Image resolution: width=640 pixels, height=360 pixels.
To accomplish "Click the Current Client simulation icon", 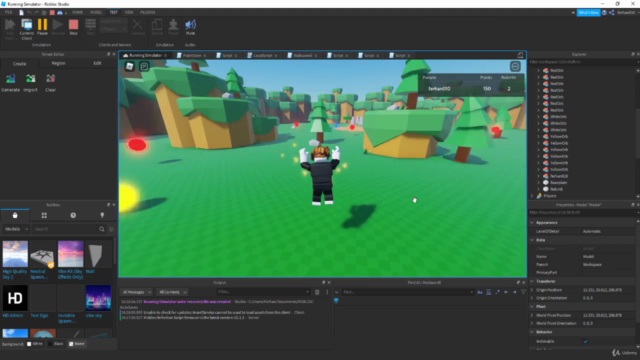I will (x=27, y=29).
